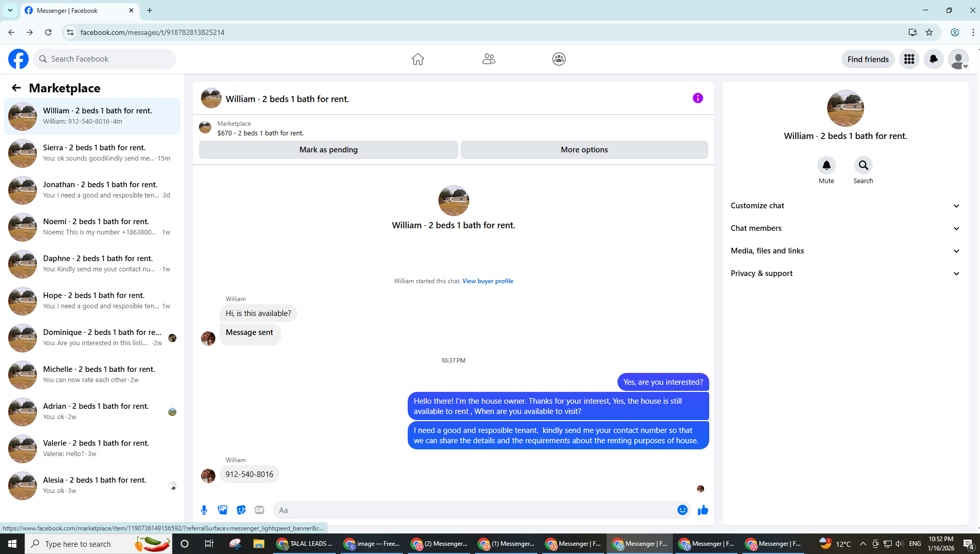Click the browser address bar URL
Viewport: 980px width, 554px height.
pyautogui.click(x=152, y=32)
